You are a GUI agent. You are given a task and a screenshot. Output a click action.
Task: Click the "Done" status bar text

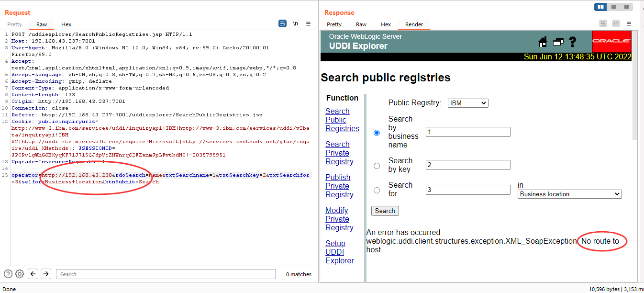click(9, 289)
